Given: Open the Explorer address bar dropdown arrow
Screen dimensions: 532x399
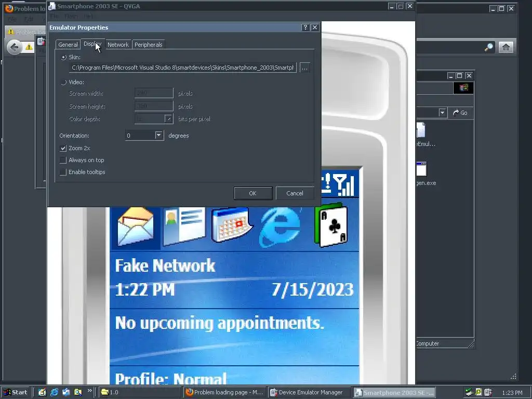Looking at the screenshot, I should click(x=442, y=113).
